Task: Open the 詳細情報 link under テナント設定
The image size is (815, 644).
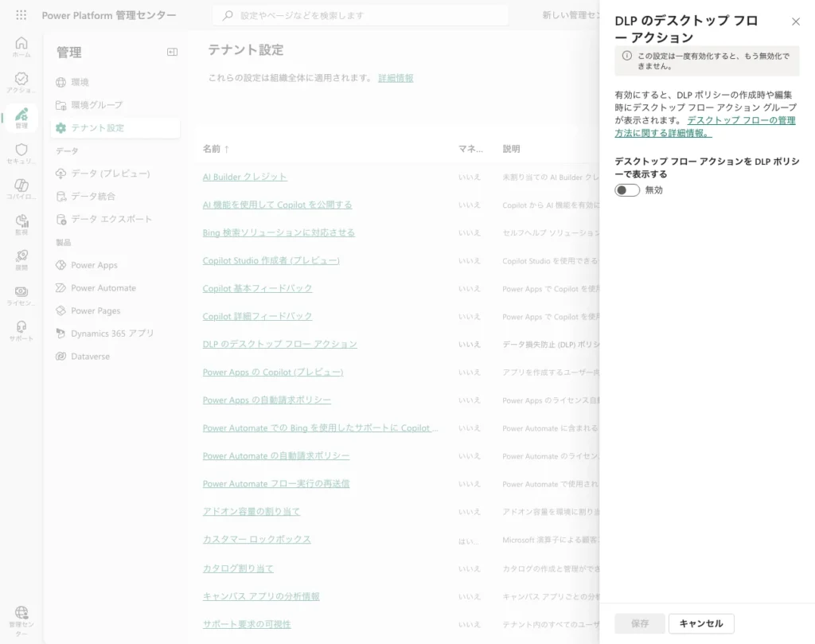Action: [x=396, y=78]
